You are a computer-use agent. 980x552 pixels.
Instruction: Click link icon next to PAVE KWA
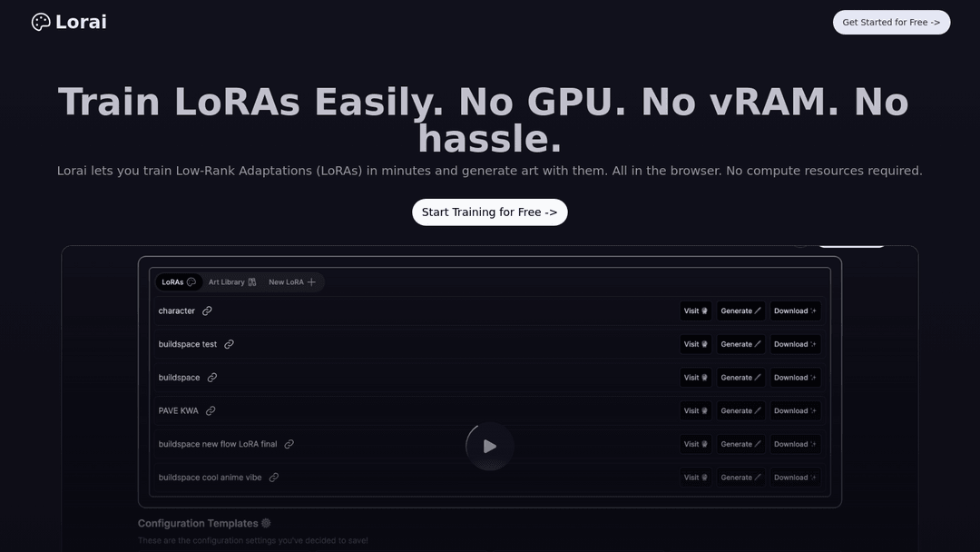[x=211, y=410]
